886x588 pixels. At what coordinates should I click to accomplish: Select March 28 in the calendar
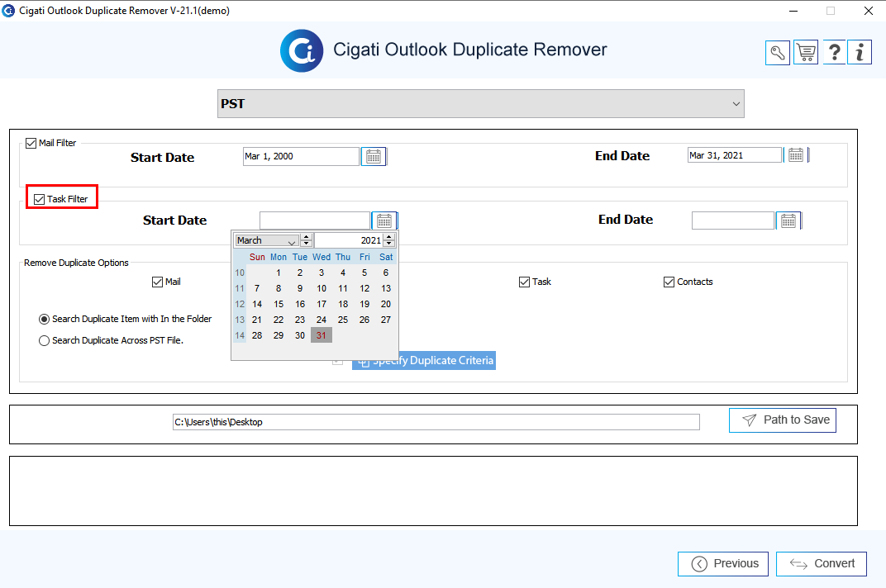[x=257, y=335]
